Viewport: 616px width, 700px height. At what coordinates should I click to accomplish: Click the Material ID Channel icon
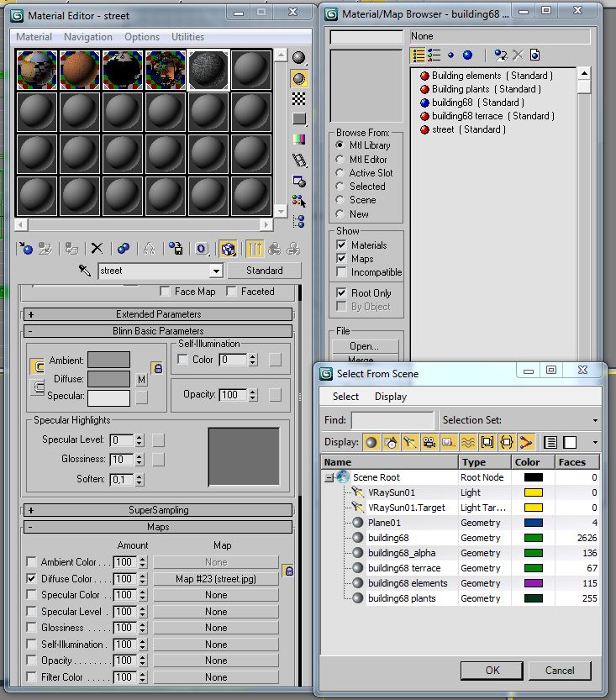click(x=202, y=248)
